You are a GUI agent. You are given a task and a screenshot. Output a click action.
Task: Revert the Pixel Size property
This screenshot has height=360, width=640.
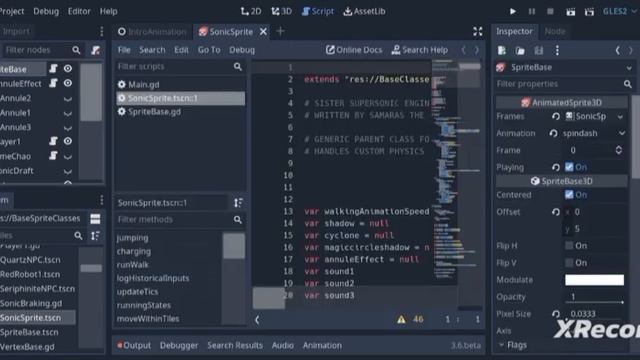[556, 314]
